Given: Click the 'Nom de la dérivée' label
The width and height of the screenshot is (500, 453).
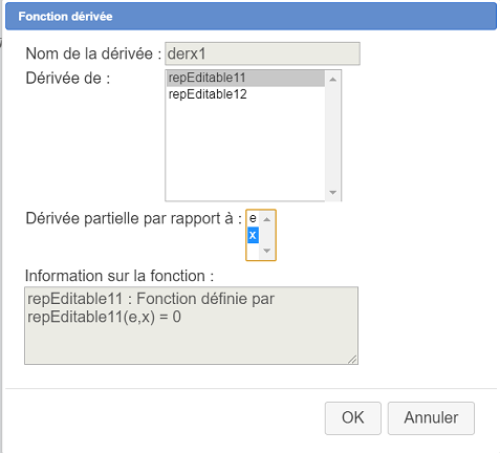Looking at the screenshot, I should (x=93, y=54).
